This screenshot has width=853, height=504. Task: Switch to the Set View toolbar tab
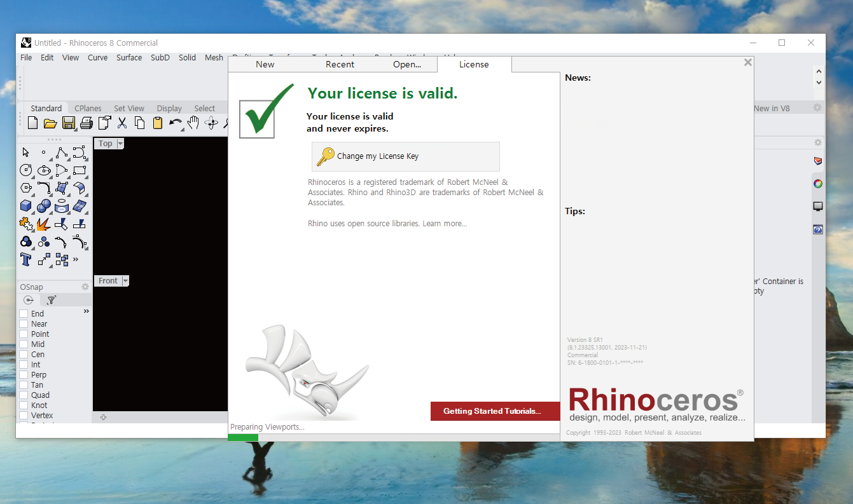129,108
